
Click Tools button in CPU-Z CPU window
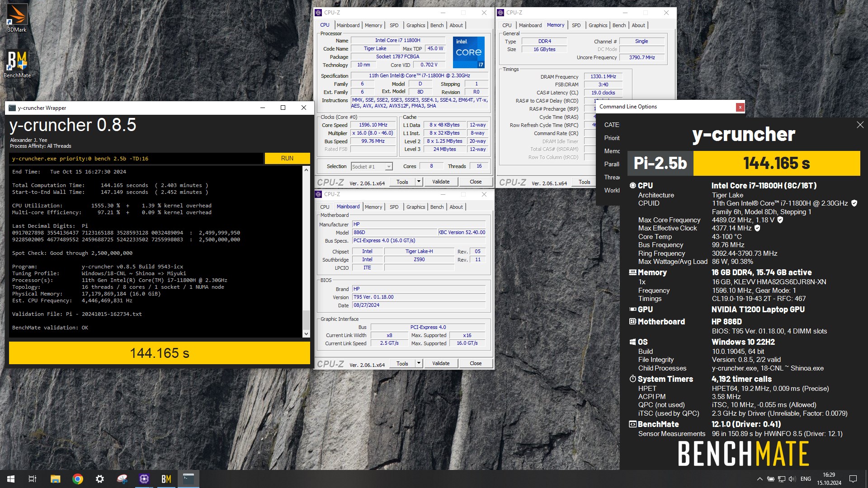(402, 182)
